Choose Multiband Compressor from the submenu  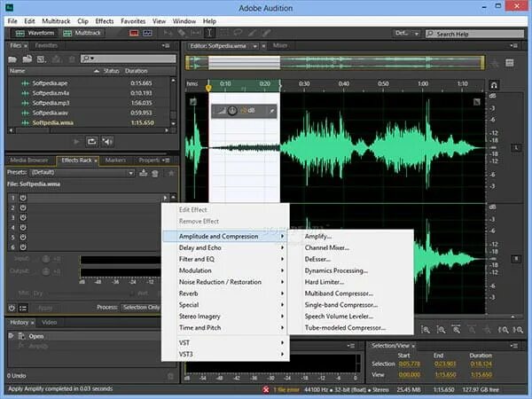350,293
